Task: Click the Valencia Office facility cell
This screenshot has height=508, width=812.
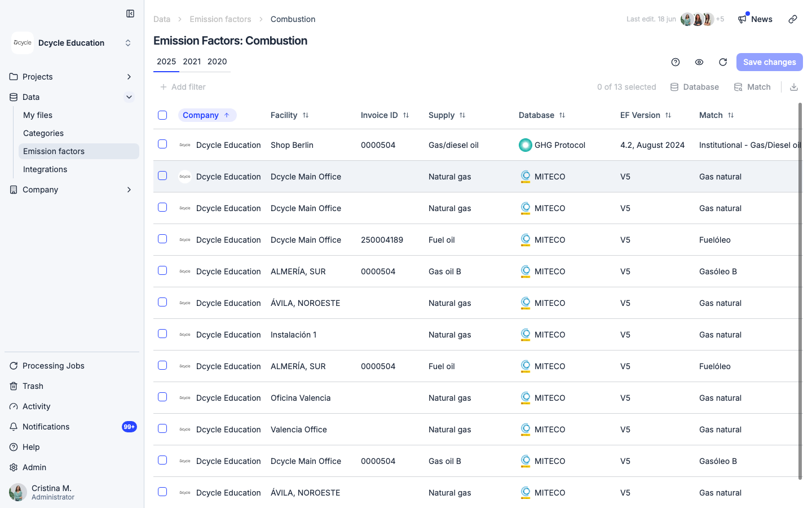Action: coord(299,430)
